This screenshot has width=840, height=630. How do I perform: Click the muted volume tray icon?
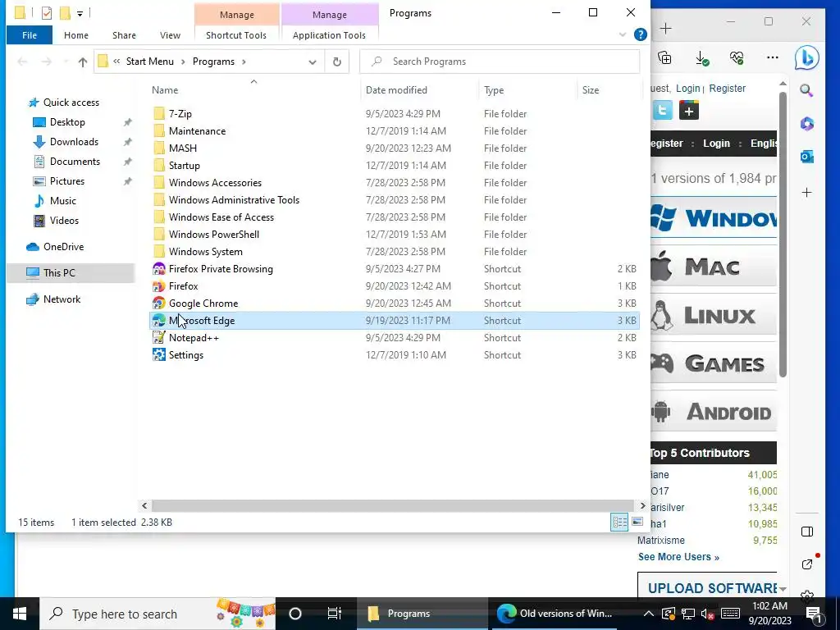[707, 614]
